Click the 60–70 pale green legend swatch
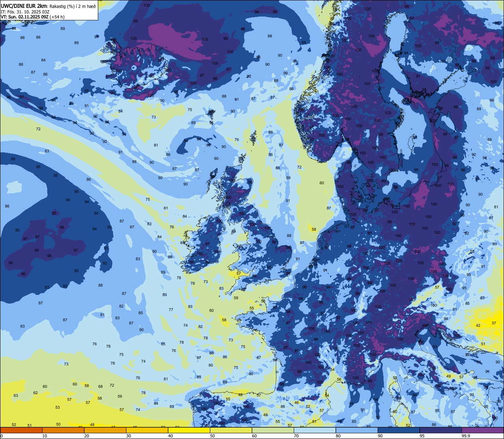 273,430
